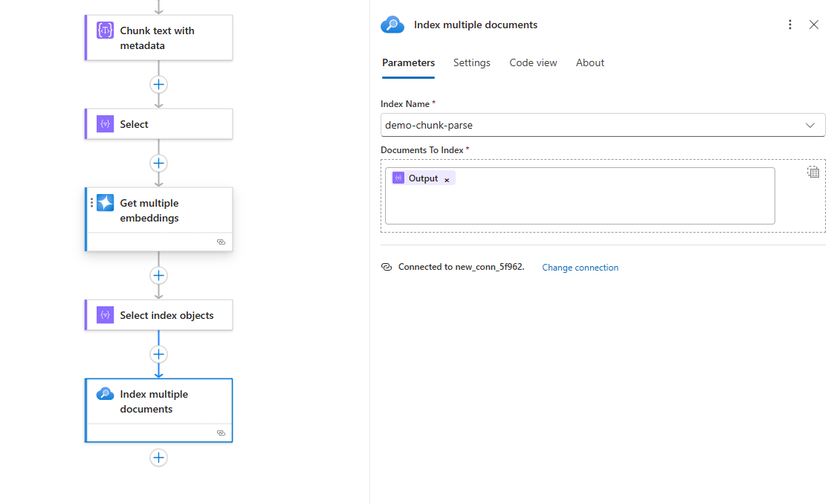Open the About tab
This screenshot has width=834, height=504.
point(589,63)
